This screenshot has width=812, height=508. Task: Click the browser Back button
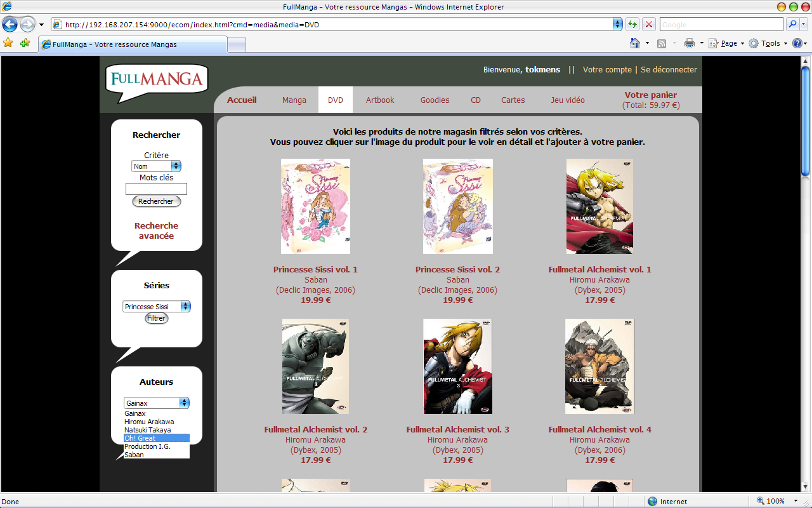(10, 25)
